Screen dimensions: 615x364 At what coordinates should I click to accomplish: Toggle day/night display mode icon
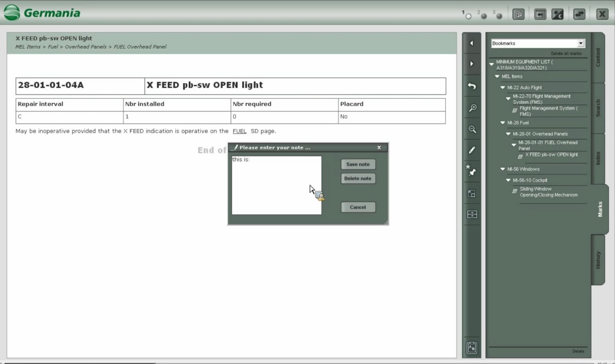pos(557,14)
